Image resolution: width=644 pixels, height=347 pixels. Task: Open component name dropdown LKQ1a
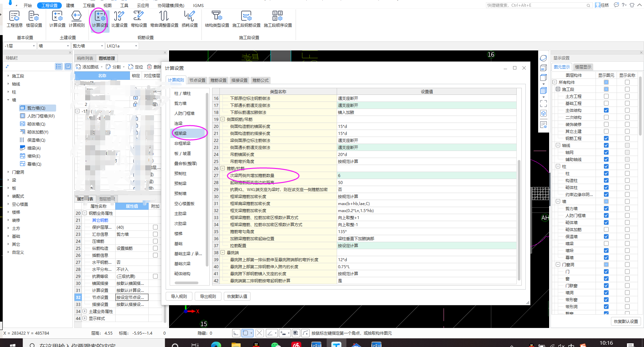(x=122, y=46)
